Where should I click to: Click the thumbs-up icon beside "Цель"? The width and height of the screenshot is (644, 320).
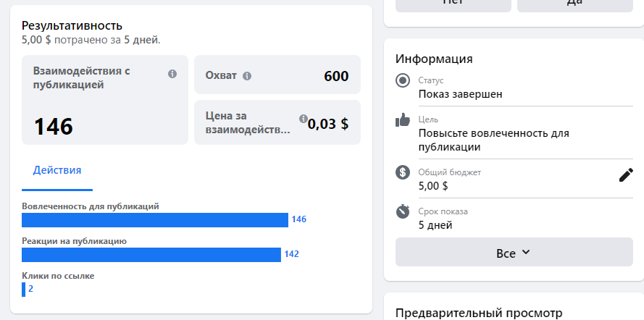(x=403, y=121)
